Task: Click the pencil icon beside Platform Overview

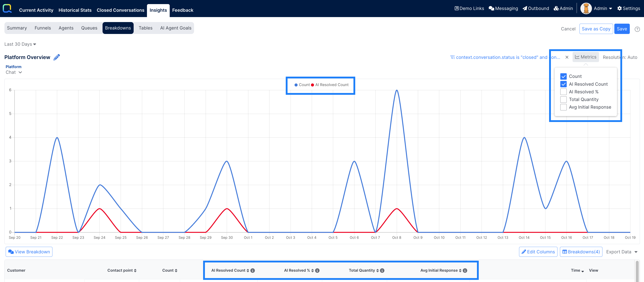Action: pos(57,57)
